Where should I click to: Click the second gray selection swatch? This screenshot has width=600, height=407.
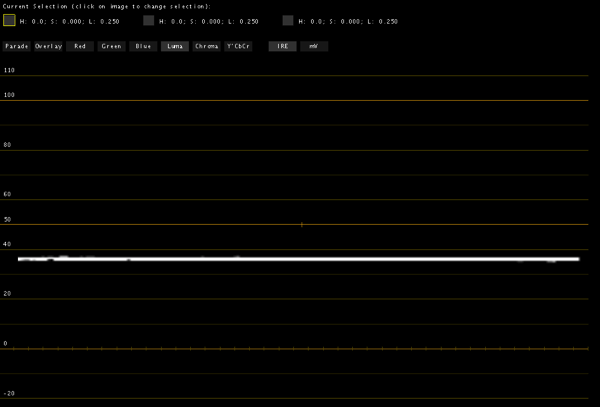[x=149, y=20]
